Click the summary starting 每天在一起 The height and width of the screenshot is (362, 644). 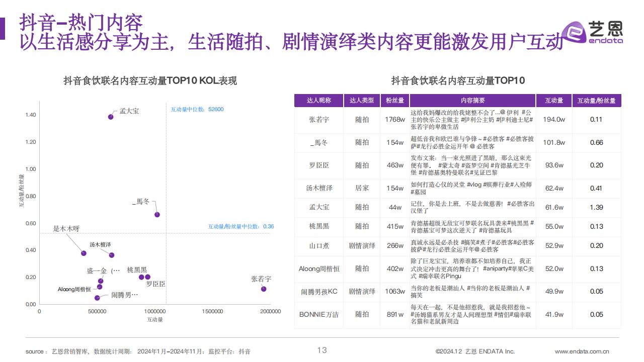(472, 314)
